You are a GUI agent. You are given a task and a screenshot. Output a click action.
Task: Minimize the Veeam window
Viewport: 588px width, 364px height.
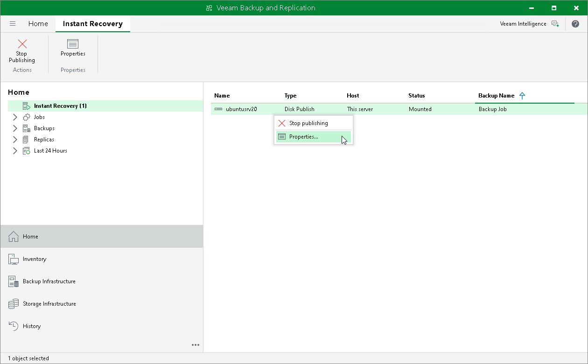click(532, 8)
